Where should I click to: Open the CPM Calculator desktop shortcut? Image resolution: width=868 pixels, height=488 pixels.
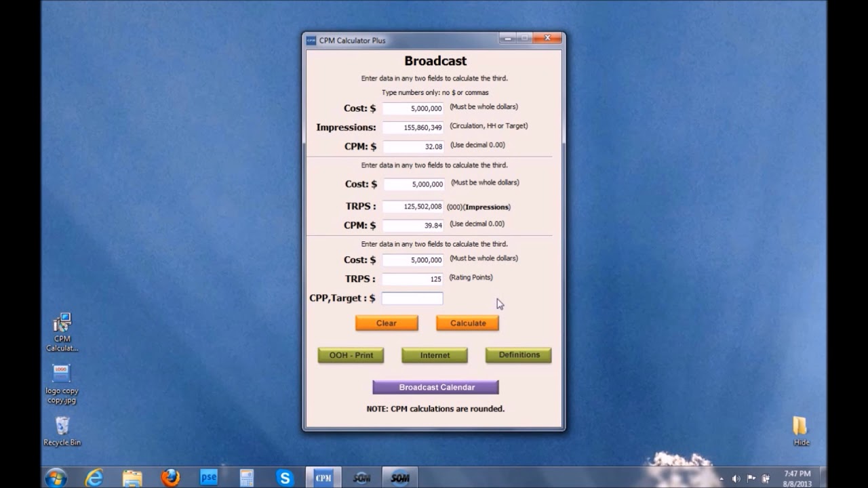(62, 332)
